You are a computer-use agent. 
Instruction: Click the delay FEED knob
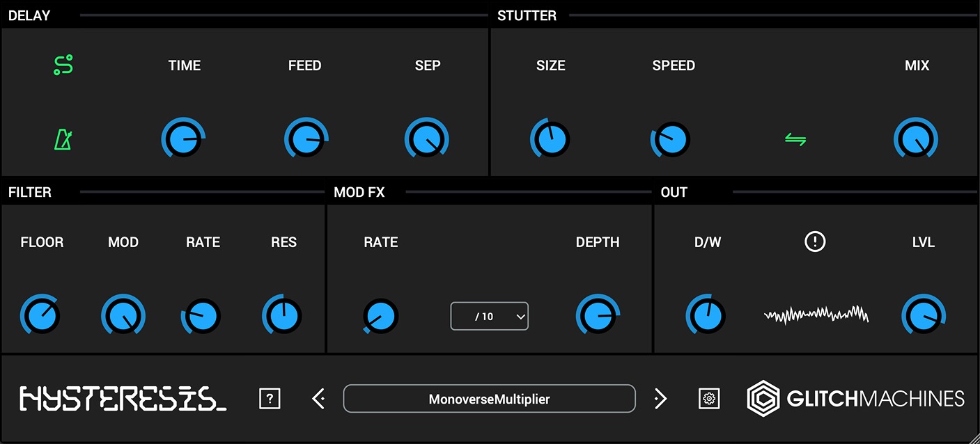click(305, 139)
